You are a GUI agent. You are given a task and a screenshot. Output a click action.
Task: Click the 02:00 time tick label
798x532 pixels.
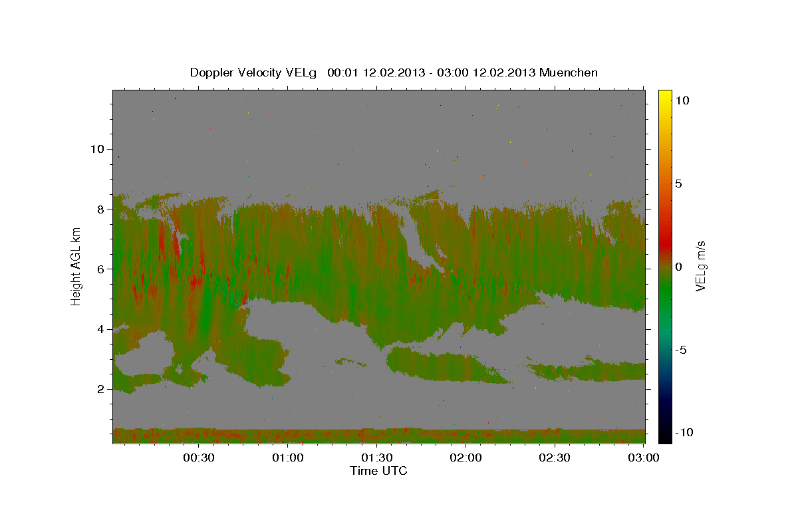point(466,458)
